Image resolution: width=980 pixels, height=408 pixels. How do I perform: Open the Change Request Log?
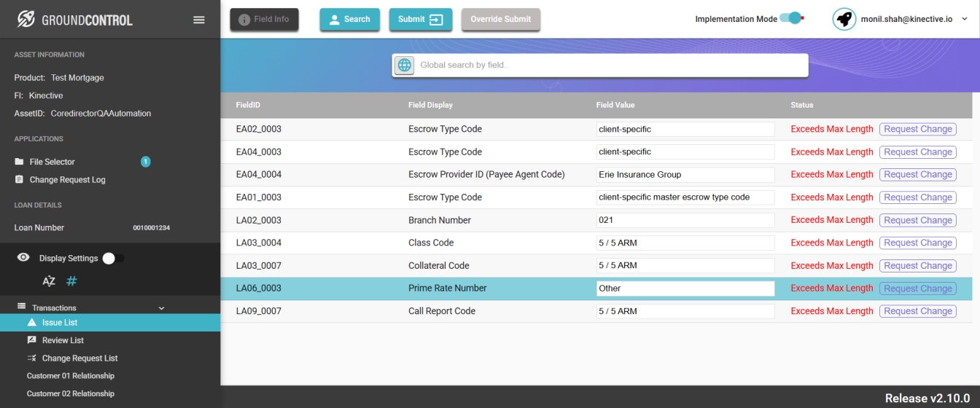click(x=67, y=180)
